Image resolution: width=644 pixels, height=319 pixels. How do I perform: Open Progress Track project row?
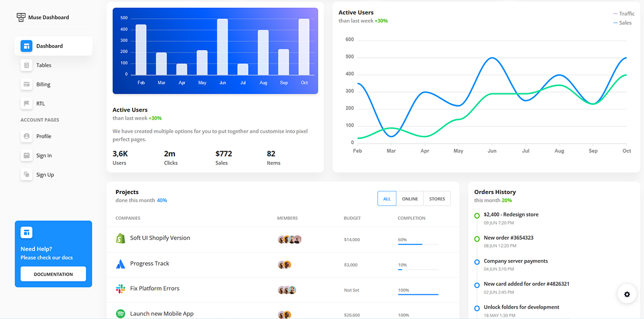283,264
